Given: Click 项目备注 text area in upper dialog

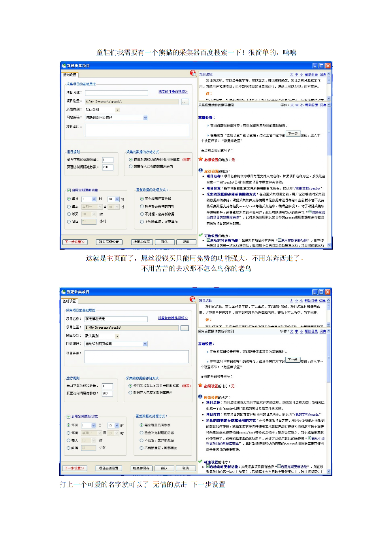Looking at the screenshot, I should pyautogui.click(x=137, y=130).
